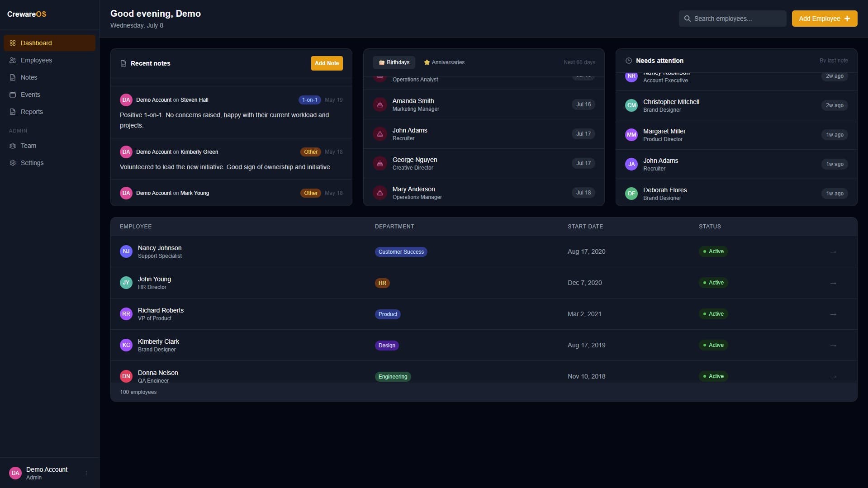This screenshot has width=868, height=488.
Task: Click the Reports file icon in sidebar
Action: click(x=13, y=112)
